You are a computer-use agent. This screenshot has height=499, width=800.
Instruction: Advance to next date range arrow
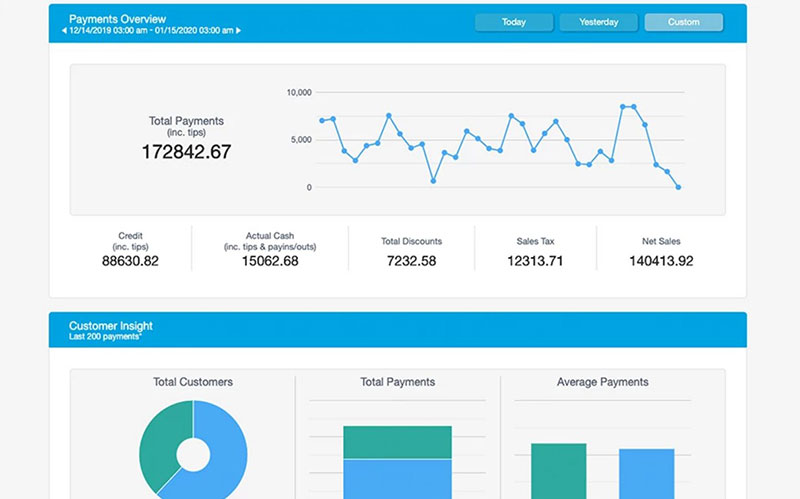pyautogui.click(x=238, y=31)
